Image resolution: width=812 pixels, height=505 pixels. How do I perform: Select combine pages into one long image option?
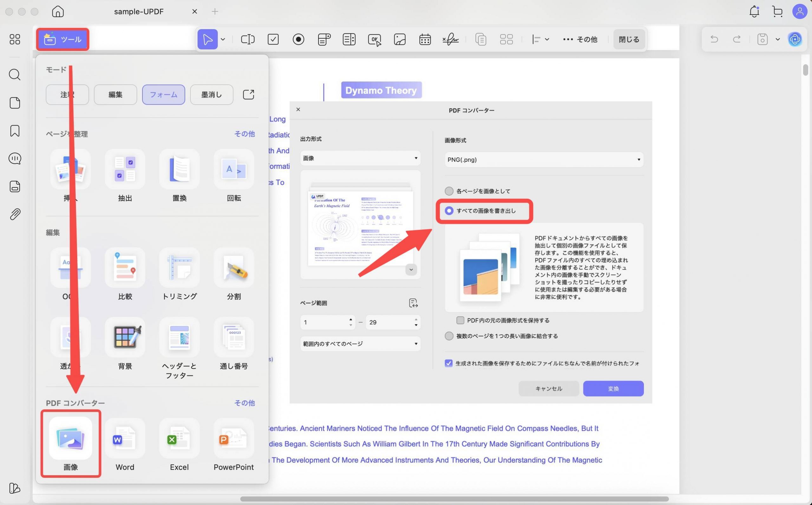click(449, 336)
